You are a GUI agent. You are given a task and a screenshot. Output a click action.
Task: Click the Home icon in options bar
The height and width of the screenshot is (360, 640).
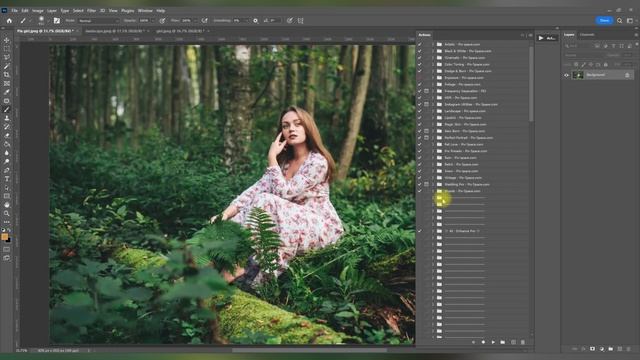[x=9, y=20]
